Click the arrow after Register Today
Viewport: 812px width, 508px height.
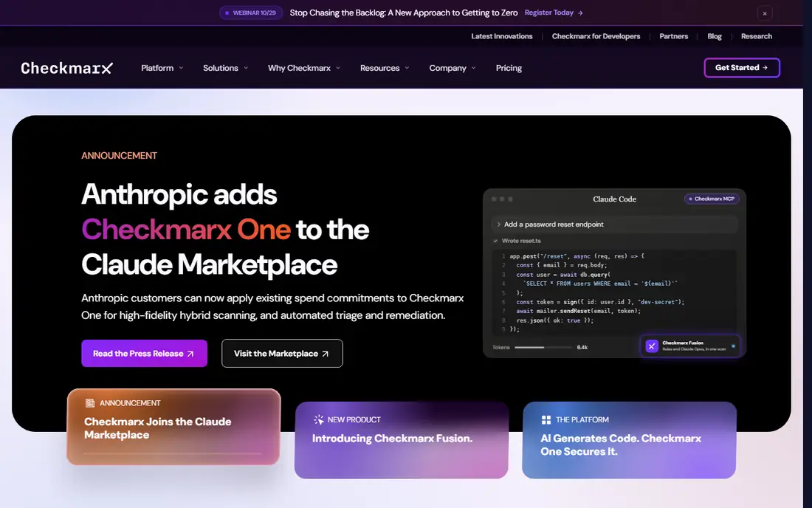tap(580, 13)
